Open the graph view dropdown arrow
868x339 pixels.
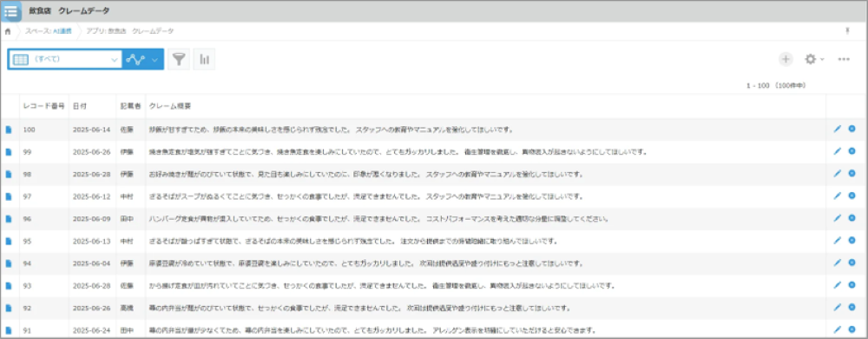pos(155,59)
